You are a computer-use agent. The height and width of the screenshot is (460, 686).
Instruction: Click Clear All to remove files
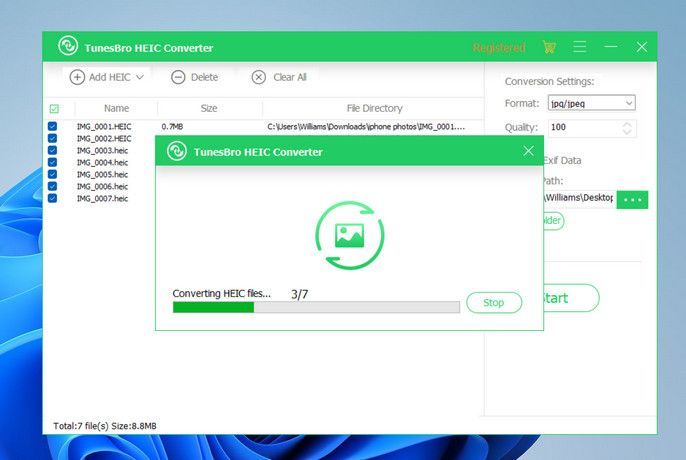tap(279, 77)
